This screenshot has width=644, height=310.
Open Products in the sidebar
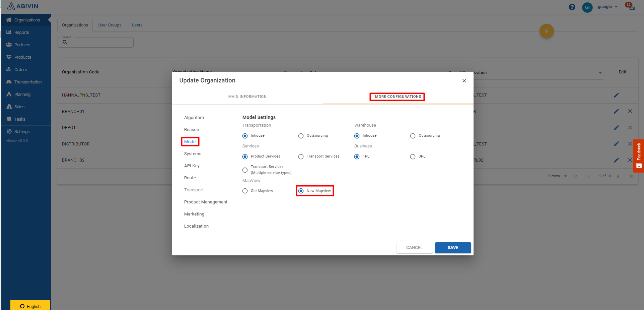point(26,57)
